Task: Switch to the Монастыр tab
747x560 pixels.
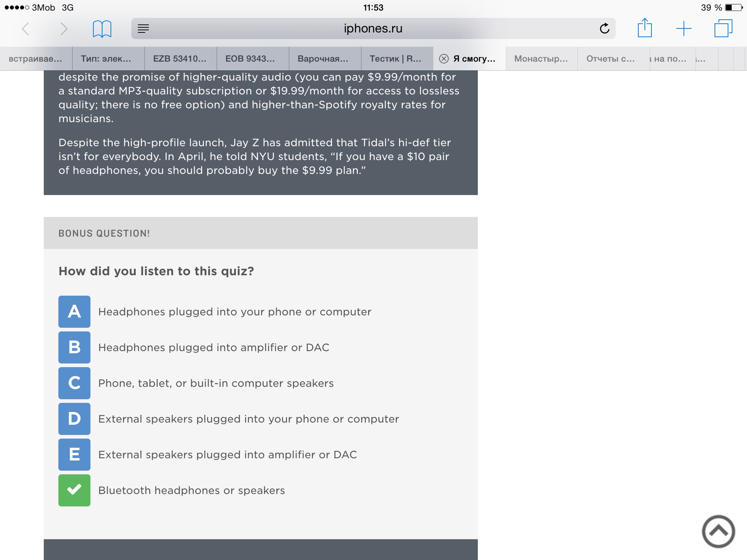Action: point(541,59)
